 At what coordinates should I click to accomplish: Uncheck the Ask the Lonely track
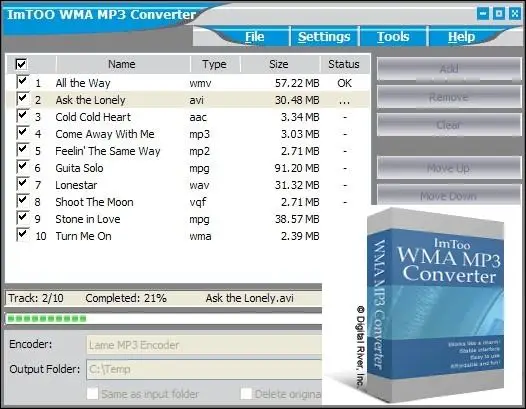tap(22, 98)
